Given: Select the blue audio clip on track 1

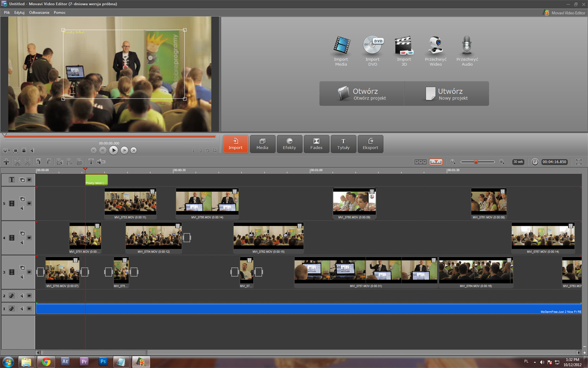Looking at the screenshot, I should tap(309, 309).
